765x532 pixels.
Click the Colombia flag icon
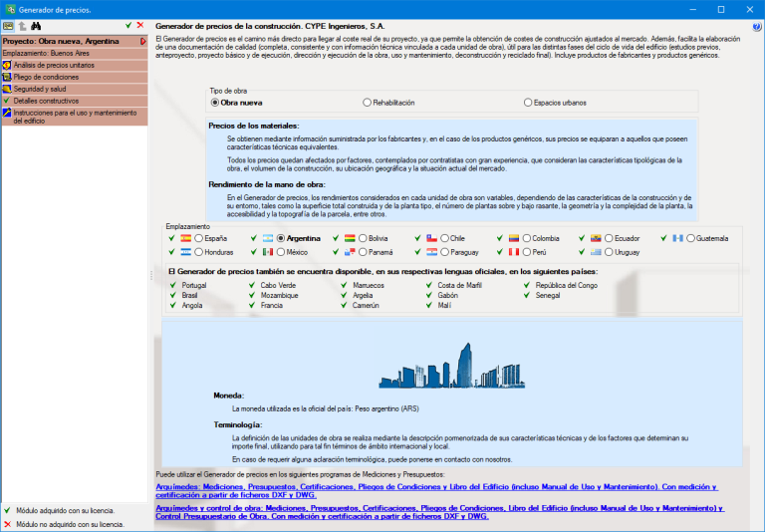[514, 238]
